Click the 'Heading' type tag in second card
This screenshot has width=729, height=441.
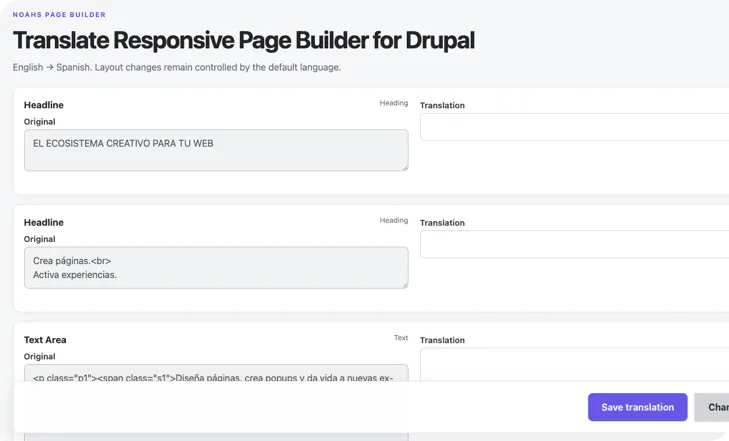(394, 220)
